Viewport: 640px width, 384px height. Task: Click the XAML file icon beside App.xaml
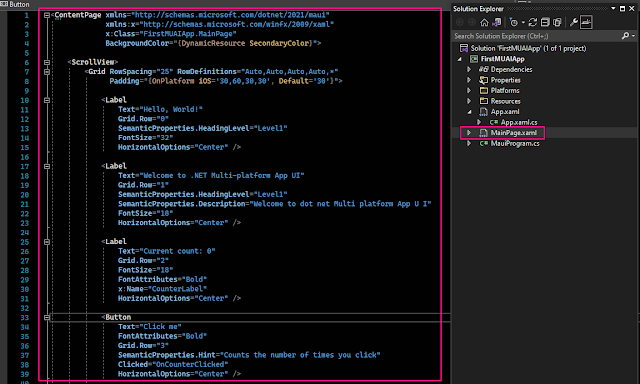(484, 112)
